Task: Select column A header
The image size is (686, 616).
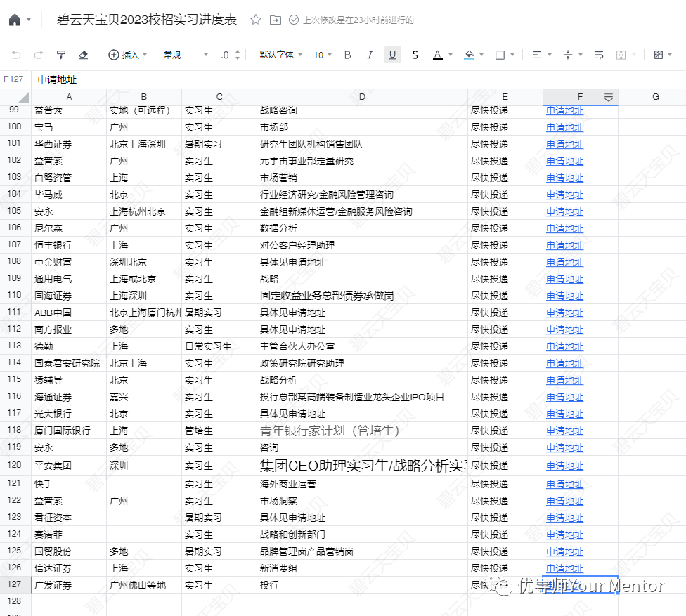Action: coord(69,97)
